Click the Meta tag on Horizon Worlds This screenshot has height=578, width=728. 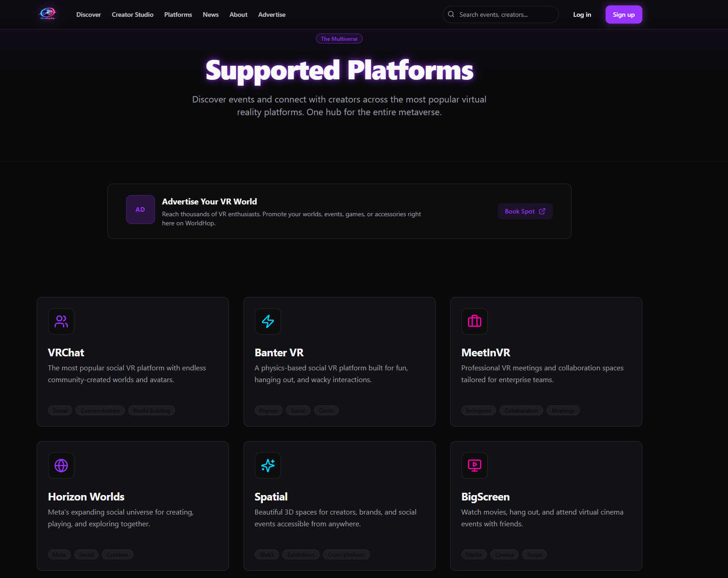tap(59, 554)
